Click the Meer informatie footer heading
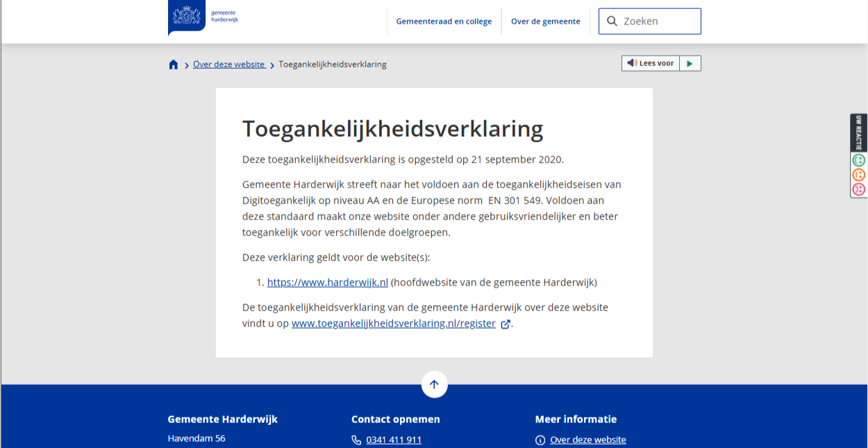Screen dimensions: 868x448 (x=576, y=419)
